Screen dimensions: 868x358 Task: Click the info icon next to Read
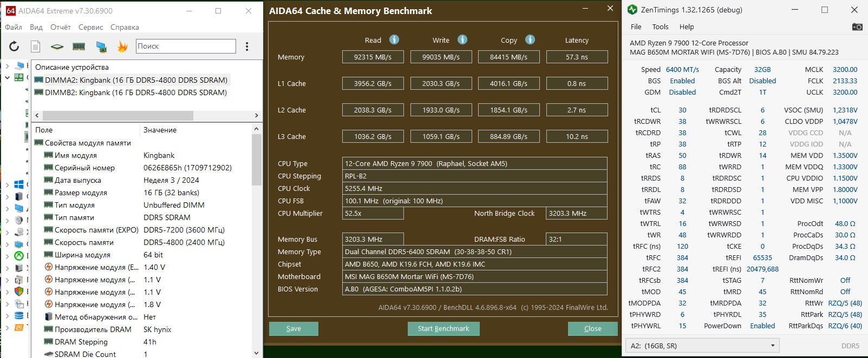(394, 39)
